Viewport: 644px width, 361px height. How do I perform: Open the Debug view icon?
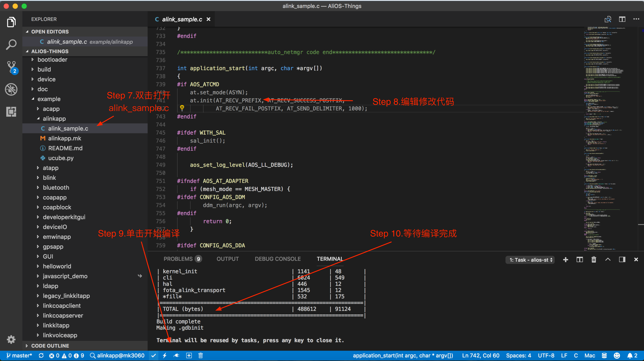coord(11,89)
